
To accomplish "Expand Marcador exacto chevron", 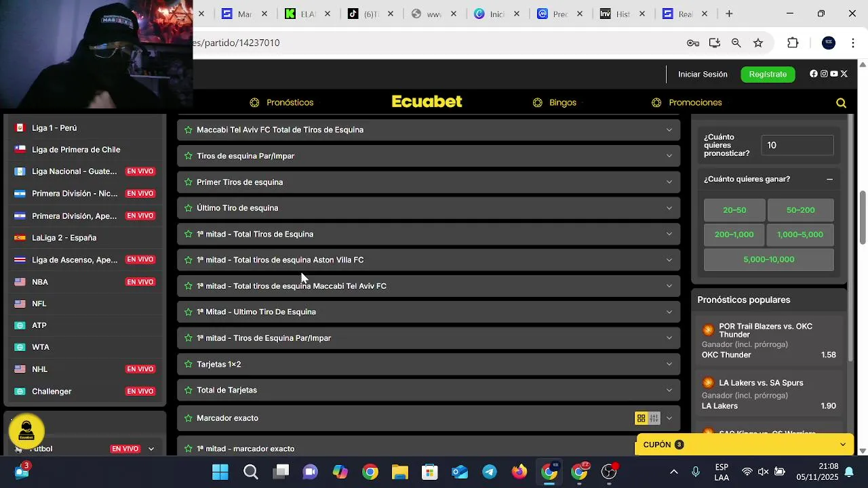I will point(669,418).
